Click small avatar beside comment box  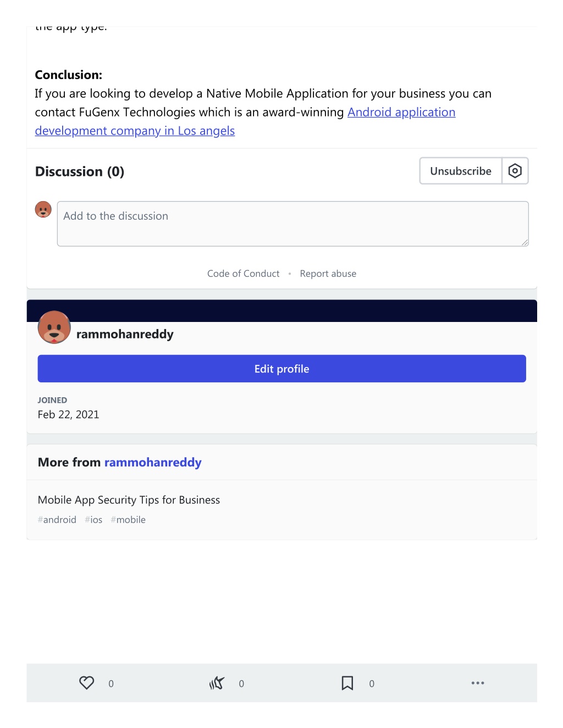point(43,209)
